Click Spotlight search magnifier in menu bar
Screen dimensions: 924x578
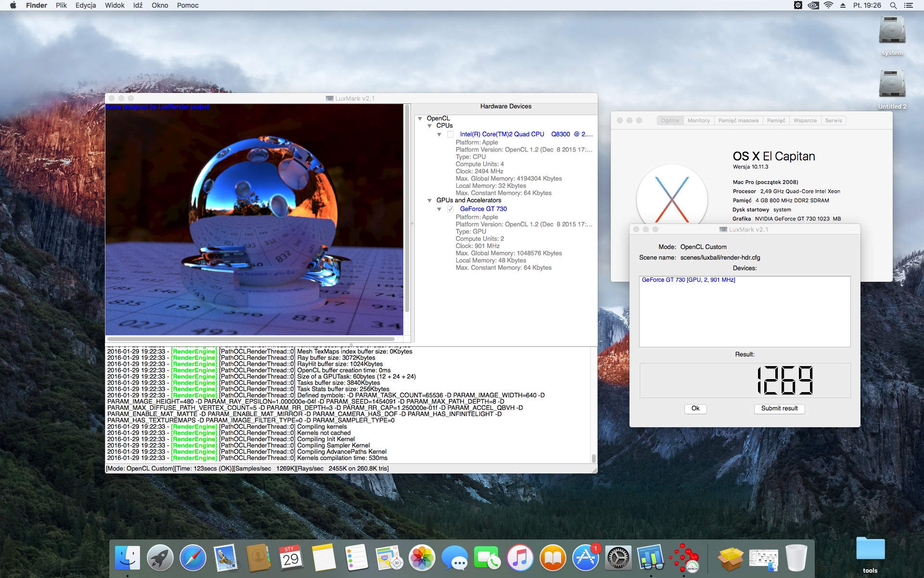[893, 5]
